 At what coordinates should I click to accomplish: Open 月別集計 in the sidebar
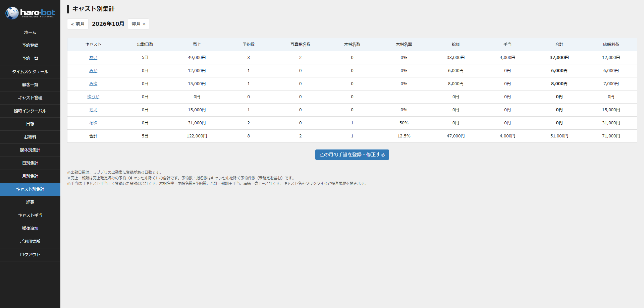tap(30, 176)
